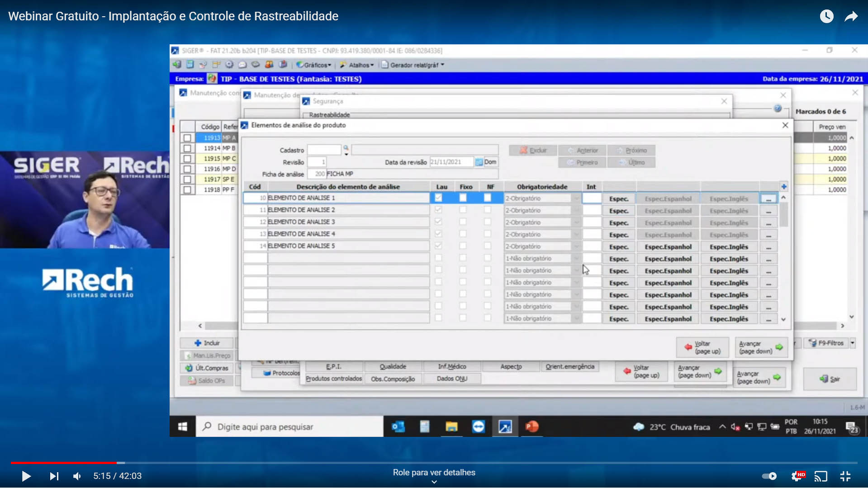This screenshot has height=488, width=868.
Task: Exit full screen mode
Action: tap(845, 476)
